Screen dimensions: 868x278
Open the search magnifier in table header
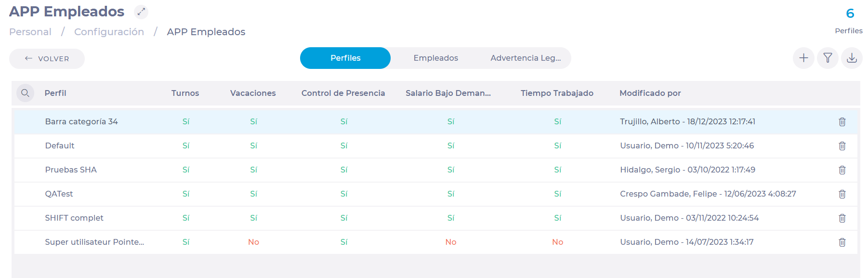pos(25,93)
